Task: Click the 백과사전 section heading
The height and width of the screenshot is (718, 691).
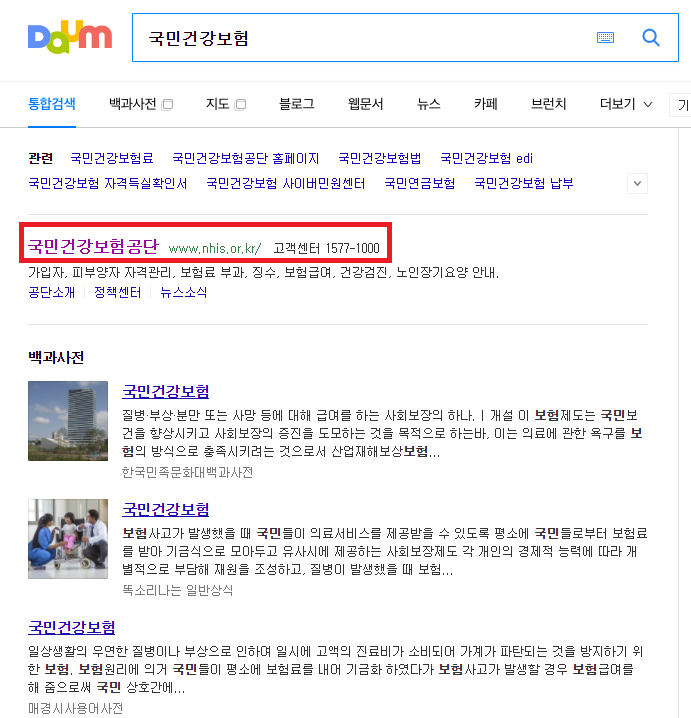Action: [x=56, y=357]
